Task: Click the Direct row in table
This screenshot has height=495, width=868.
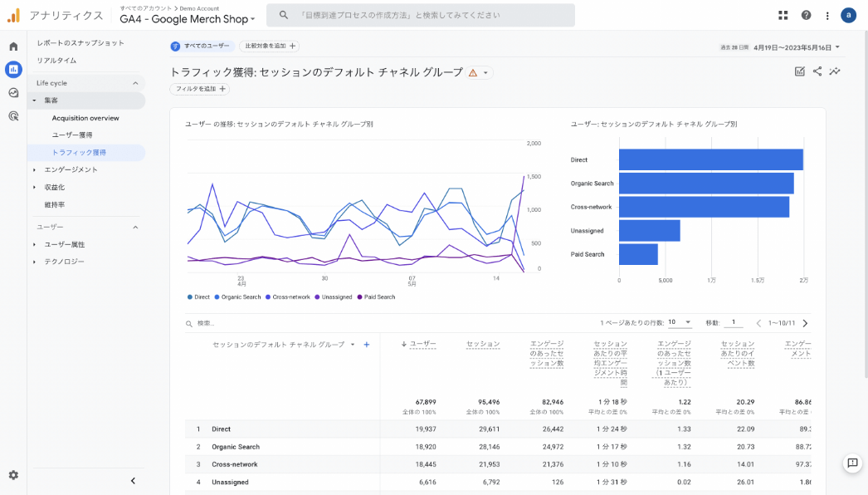Action: coord(498,429)
